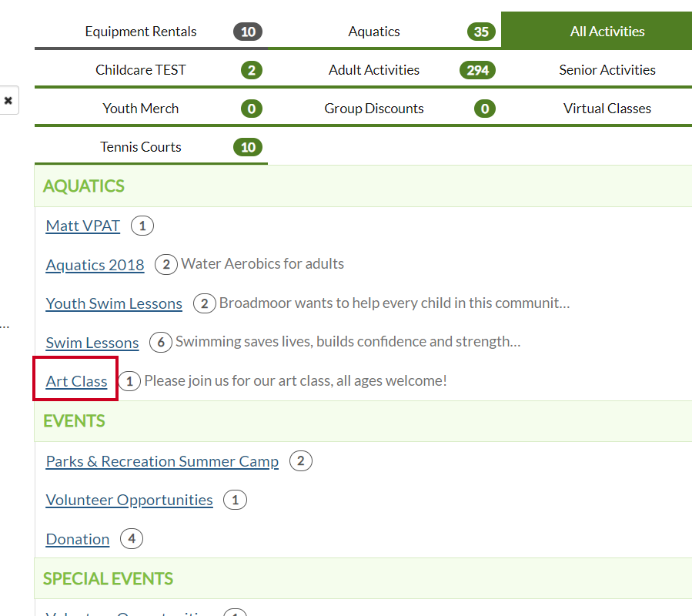The image size is (692, 616).
Task: Click the 0 badge beside Youth Merch
Action: [252, 109]
